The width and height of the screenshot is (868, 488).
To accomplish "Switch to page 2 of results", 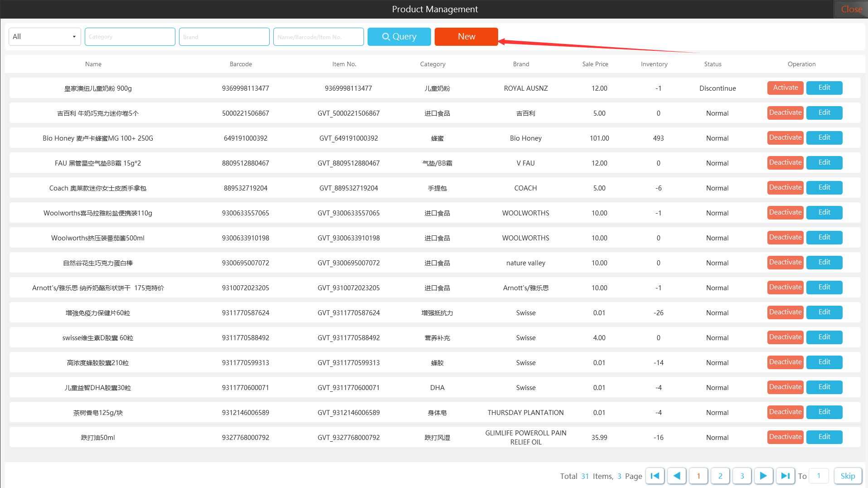I will point(720,476).
